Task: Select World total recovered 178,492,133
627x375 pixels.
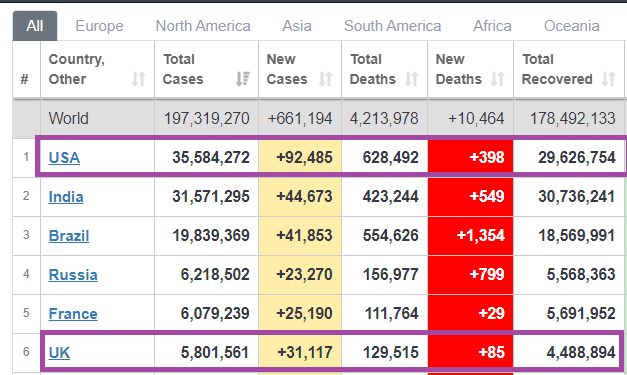Action: tap(573, 118)
